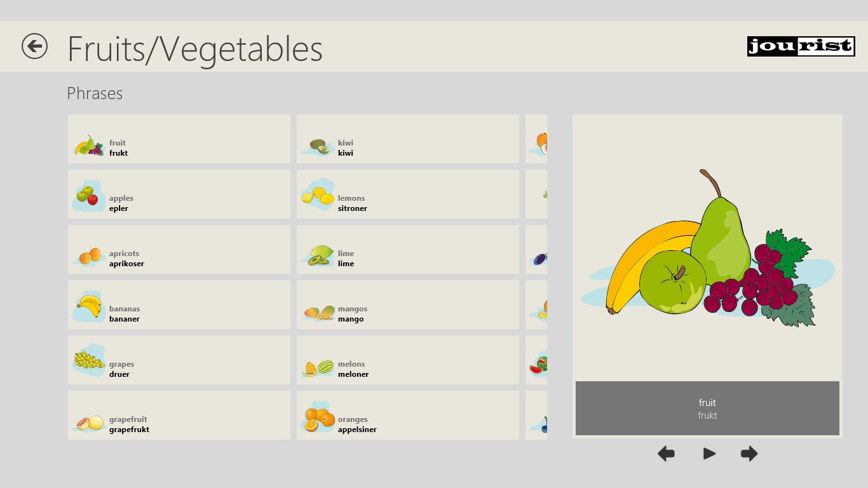The image size is (868, 488).
Task: Open the melons / meloner tile
Action: [408, 360]
